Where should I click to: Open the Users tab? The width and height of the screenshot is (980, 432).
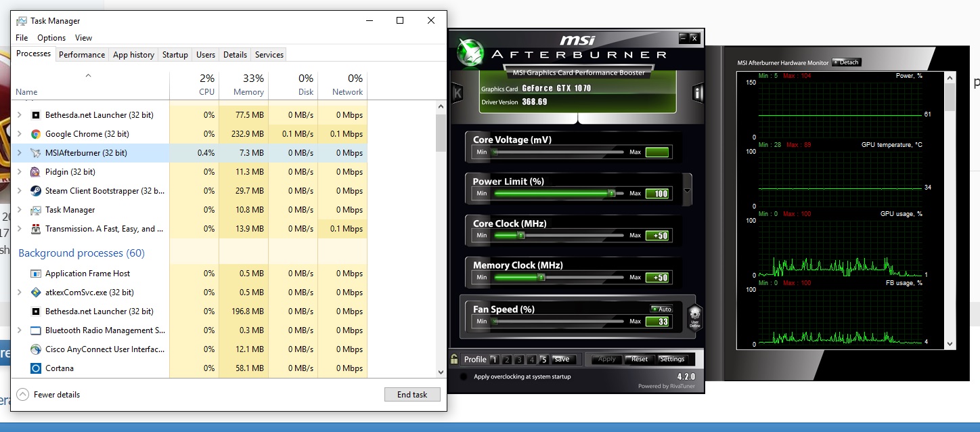pyautogui.click(x=206, y=55)
